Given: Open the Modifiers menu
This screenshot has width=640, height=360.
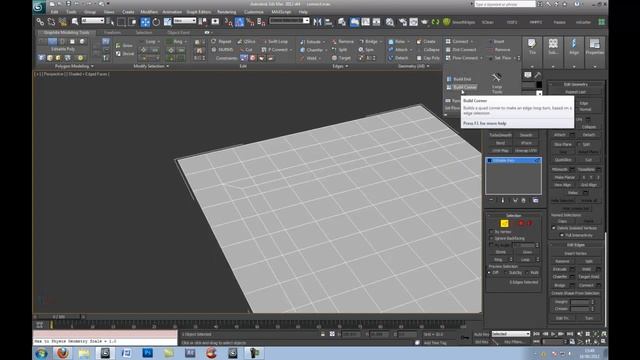Looking at the screenshot, I should coord(149,12).
